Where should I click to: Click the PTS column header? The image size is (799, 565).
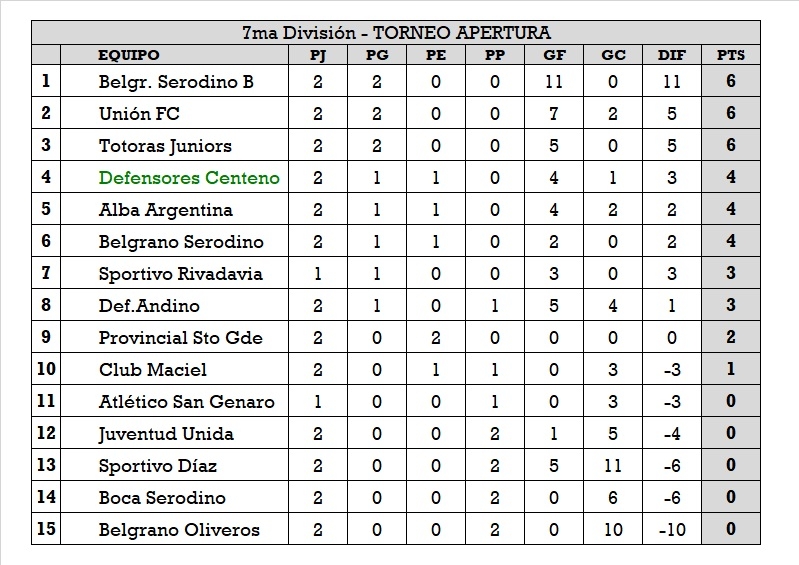tap(731, 55)
